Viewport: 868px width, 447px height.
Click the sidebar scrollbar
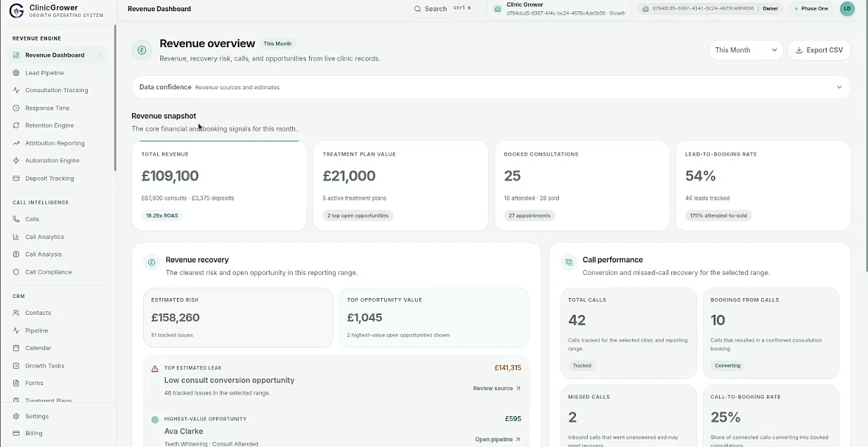click(115, 98)
